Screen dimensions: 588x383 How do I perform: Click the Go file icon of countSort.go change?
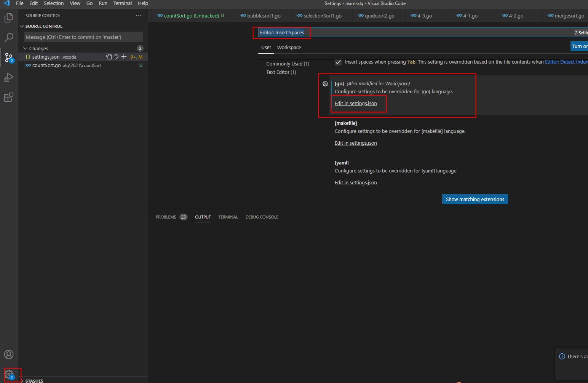tap(28, 65)
